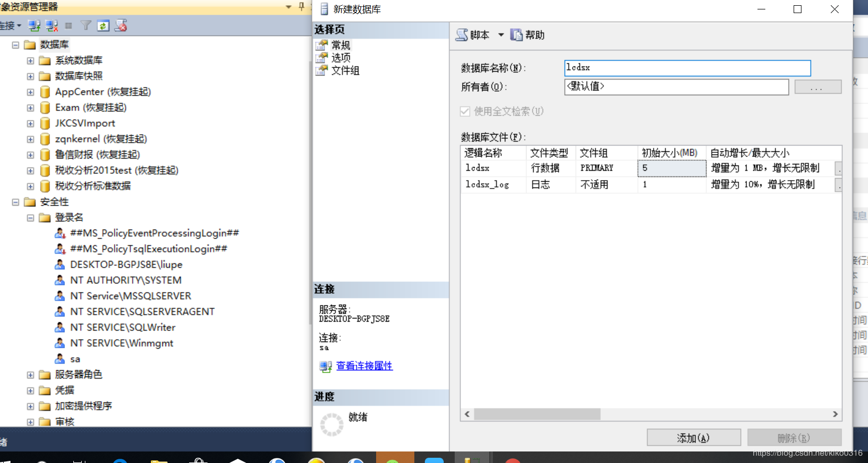Collapse the 数据库 tree node

(16, 45)
